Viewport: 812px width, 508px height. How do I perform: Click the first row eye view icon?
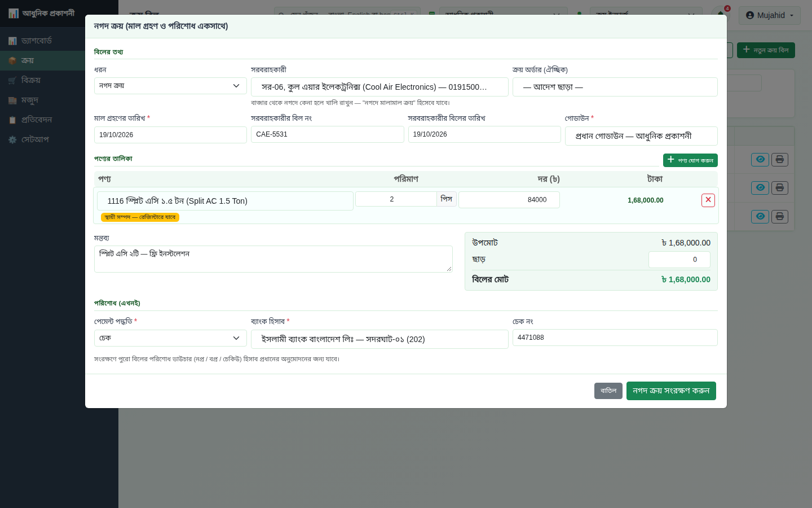click(x=760, y=160)
